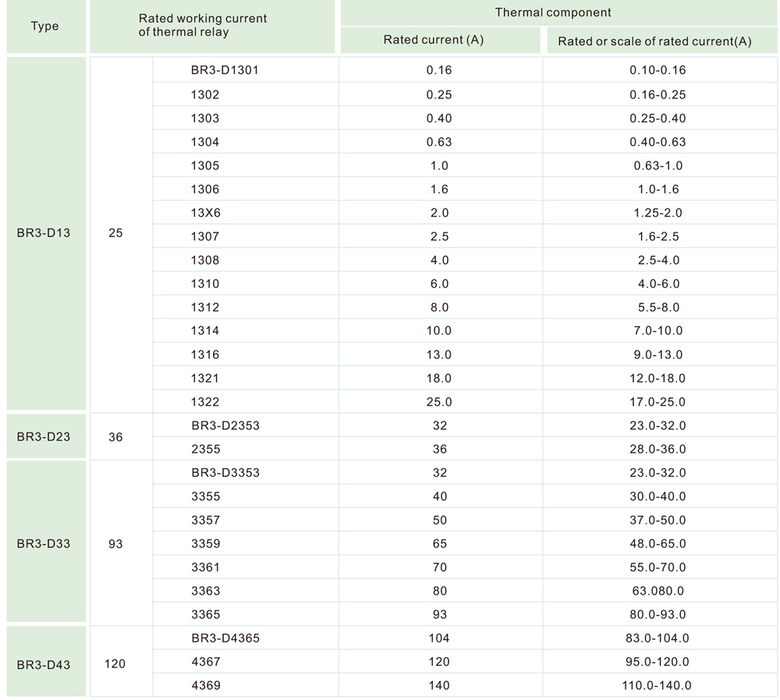780x700 pixels.
Task: Select the range 30.0-40.0 cell
Action: (x=660, y=496)
